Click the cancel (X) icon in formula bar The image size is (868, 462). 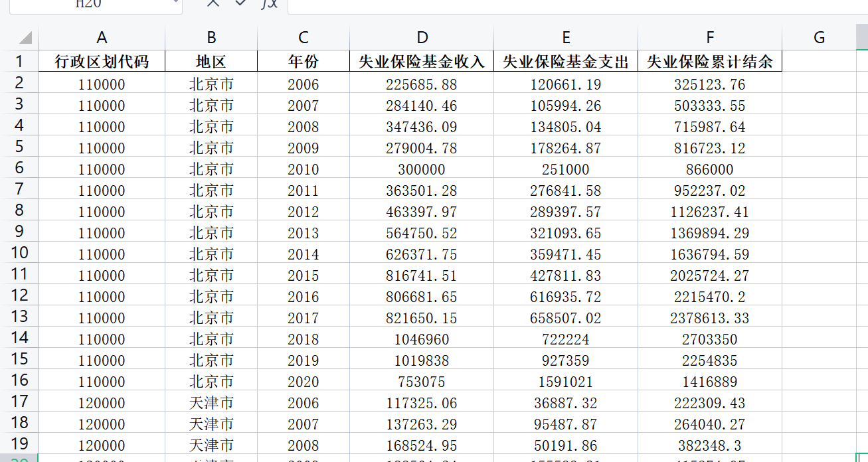(x=213, y=3)
